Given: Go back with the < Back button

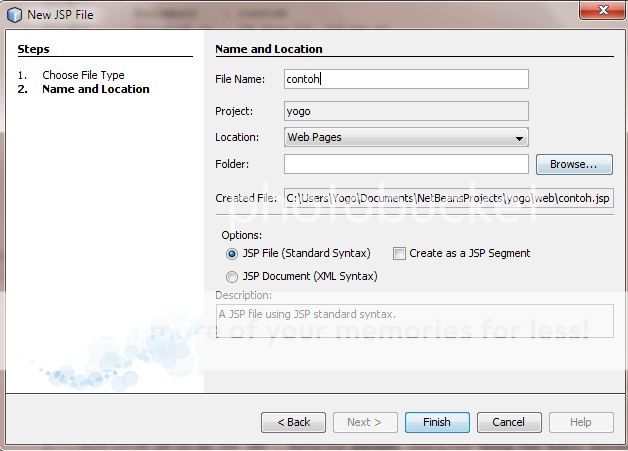Looking at the screenshot, I should click(x=293, y=422).
